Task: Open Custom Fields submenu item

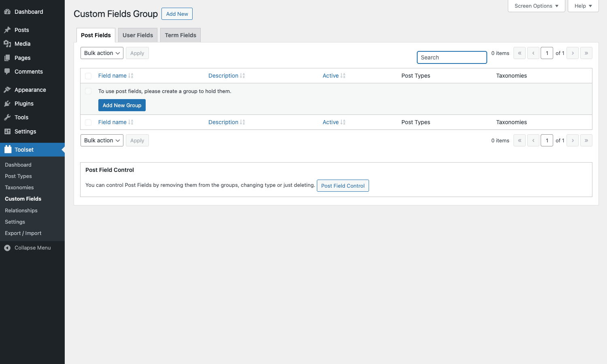Action: (x=23, y=199)
